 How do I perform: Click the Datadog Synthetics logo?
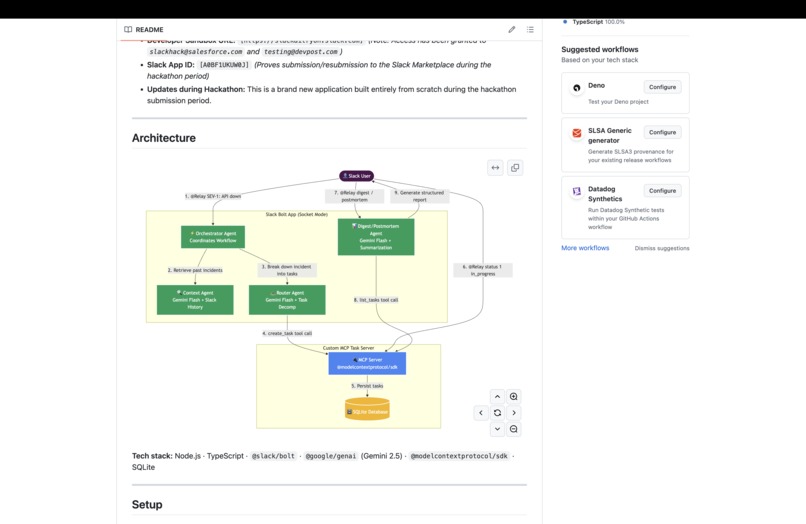point(577,191)
